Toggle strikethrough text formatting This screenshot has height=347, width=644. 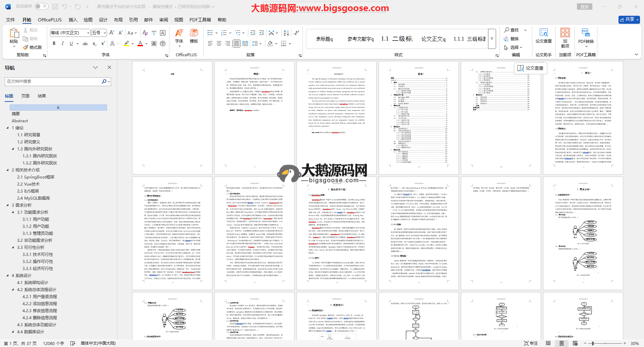pyautogui.click(x=85, y=44)
